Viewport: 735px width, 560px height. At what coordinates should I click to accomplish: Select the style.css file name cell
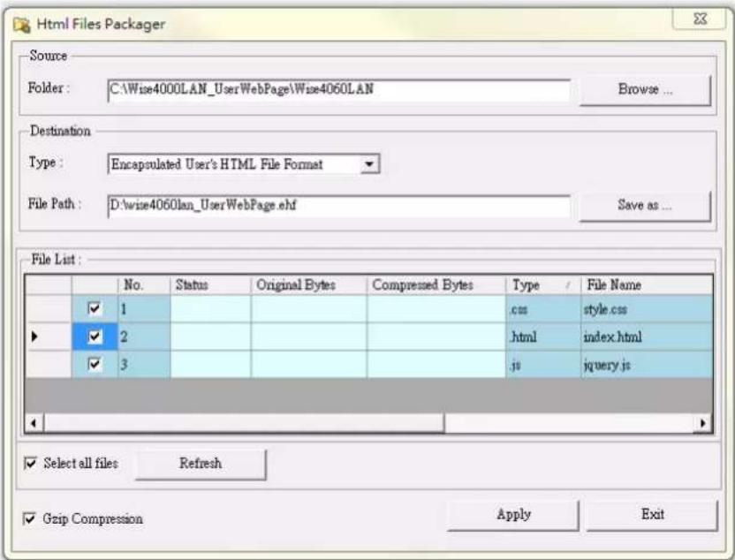[647, 309]
